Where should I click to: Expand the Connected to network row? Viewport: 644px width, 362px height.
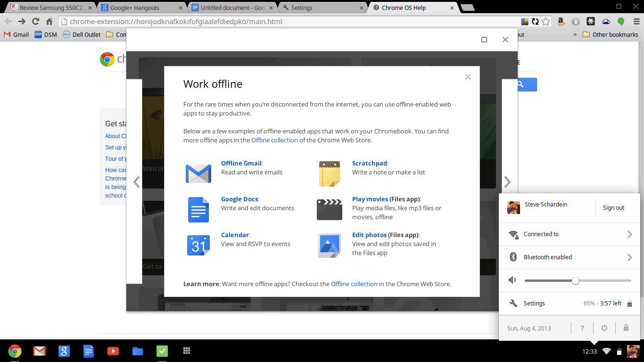click(x=570, y=234)
